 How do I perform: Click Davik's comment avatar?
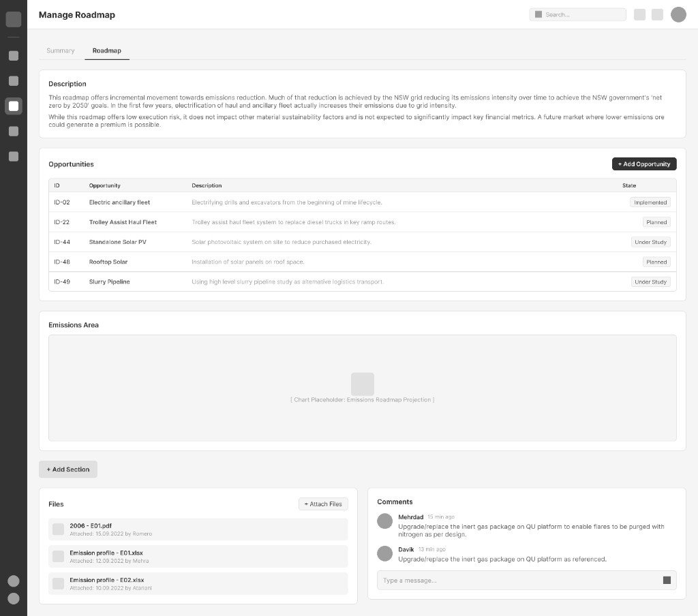(x=384, y=554)
